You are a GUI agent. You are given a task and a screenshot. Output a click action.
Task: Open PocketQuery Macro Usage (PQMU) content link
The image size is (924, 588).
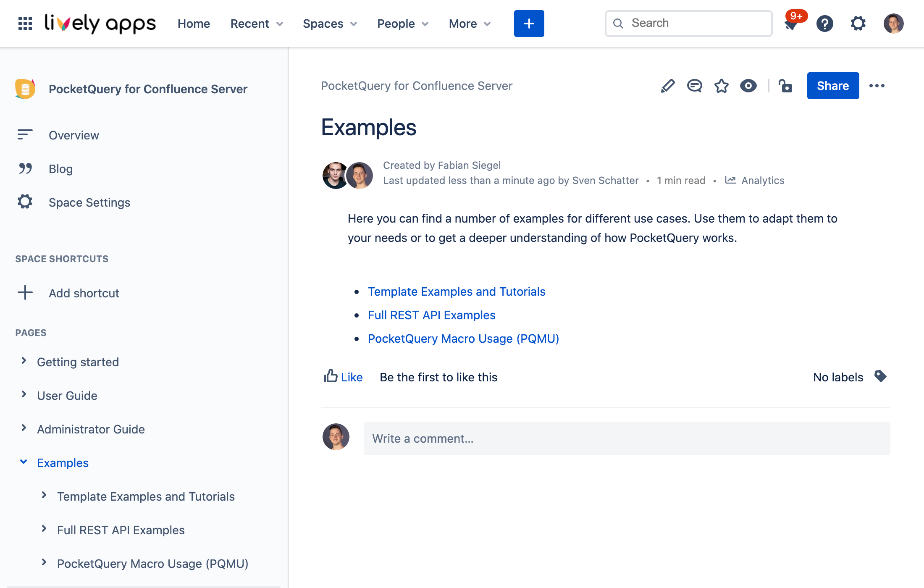pos(464,339)
